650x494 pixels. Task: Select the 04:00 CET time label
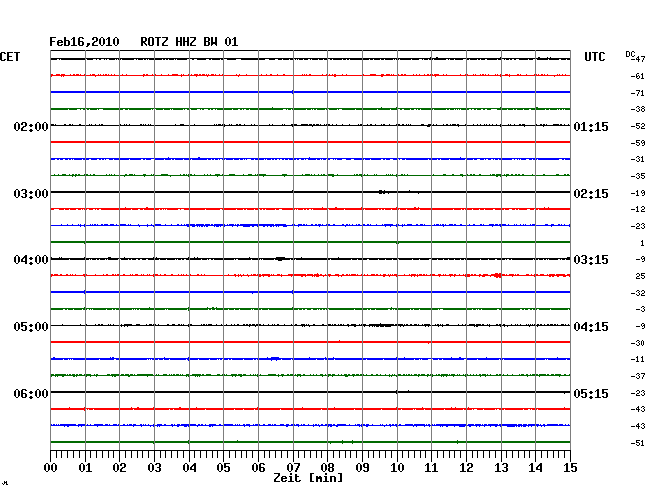click(x=31, y=260)
